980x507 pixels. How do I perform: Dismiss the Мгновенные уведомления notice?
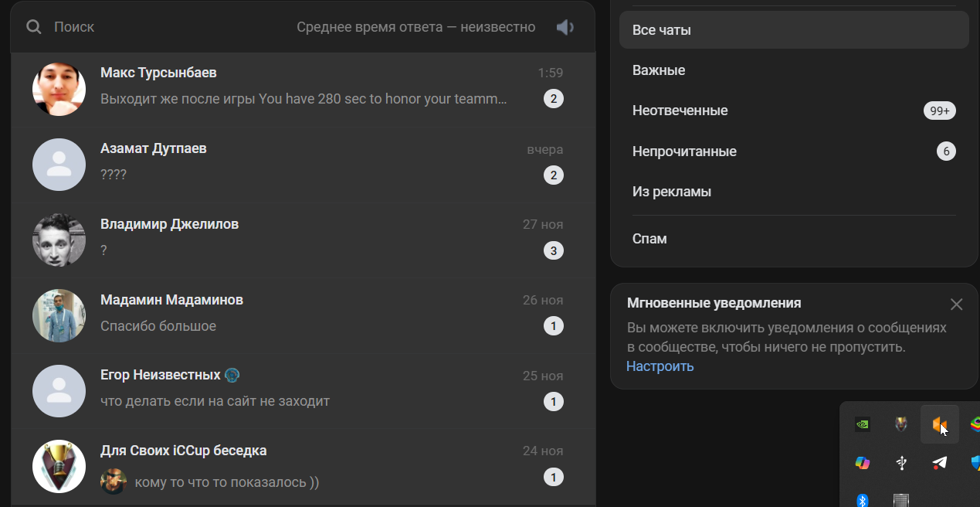tap(956, 305)
